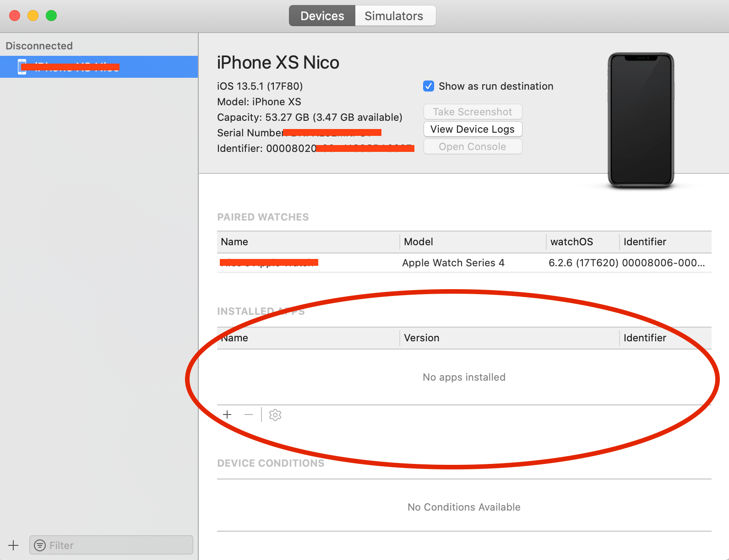Switch to the Simulators tab

pos(395,16)
